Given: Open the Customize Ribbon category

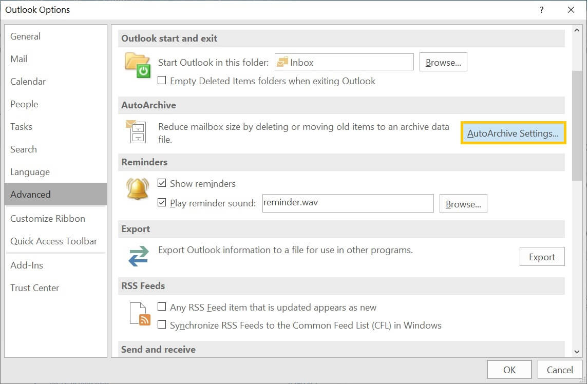Looking at the screenshot, I should coord(56,218).
